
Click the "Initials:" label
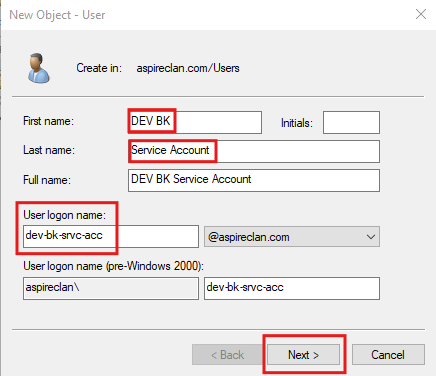pyautogui.click(x=297, y=123)
